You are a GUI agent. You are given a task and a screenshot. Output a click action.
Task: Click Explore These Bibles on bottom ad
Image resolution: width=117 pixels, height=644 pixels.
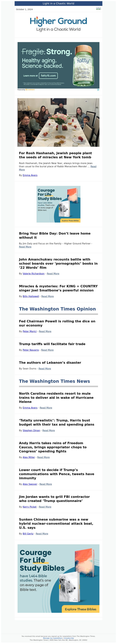click(80, 609)
